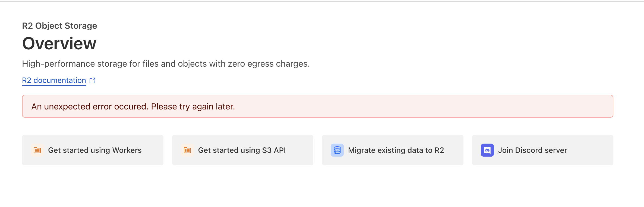Click the High-performance storage description line
644x207 pixels.
pos(166,64)
